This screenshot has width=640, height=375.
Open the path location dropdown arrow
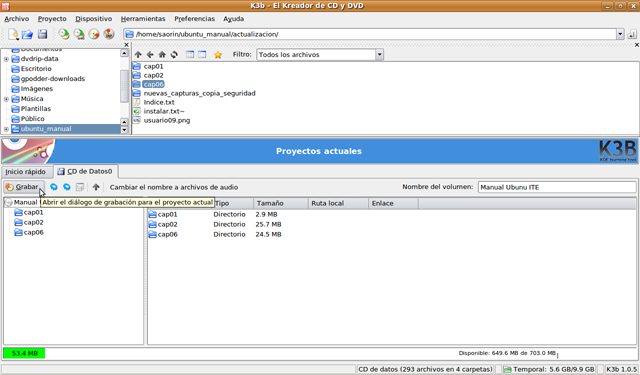pyautogui.click(x=620, y=34)
